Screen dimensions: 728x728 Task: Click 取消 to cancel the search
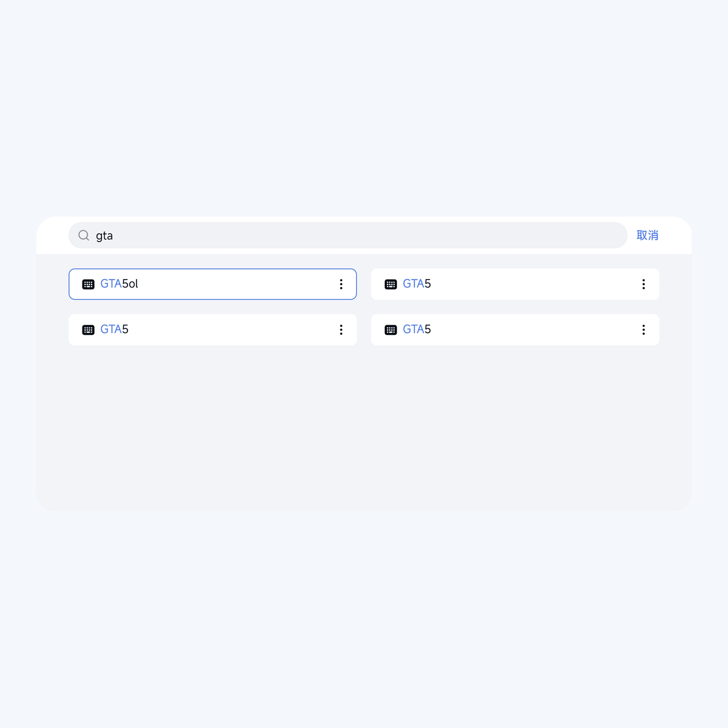point(647,235)
